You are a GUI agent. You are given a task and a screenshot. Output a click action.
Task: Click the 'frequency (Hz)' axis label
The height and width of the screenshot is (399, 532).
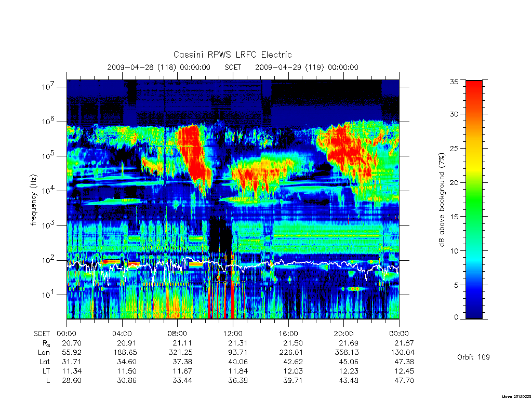pos(33,200)
